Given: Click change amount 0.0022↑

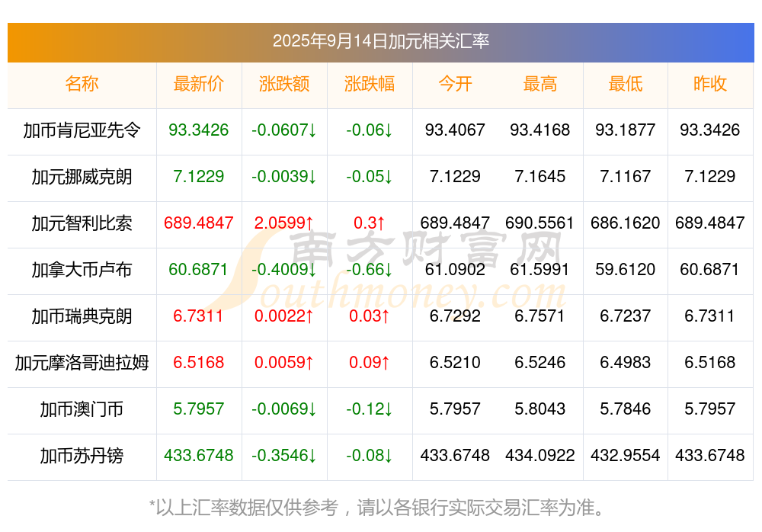Looking at the screenshot, I should coord(284,316).
